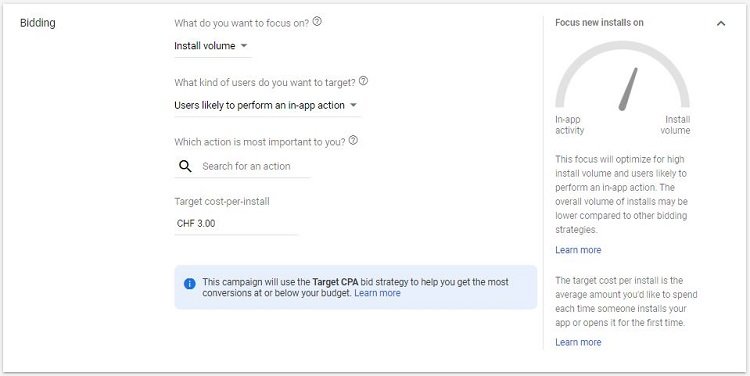
Task: Click the 'Install volume' gauge end label
Action: (x=675, y=125)
